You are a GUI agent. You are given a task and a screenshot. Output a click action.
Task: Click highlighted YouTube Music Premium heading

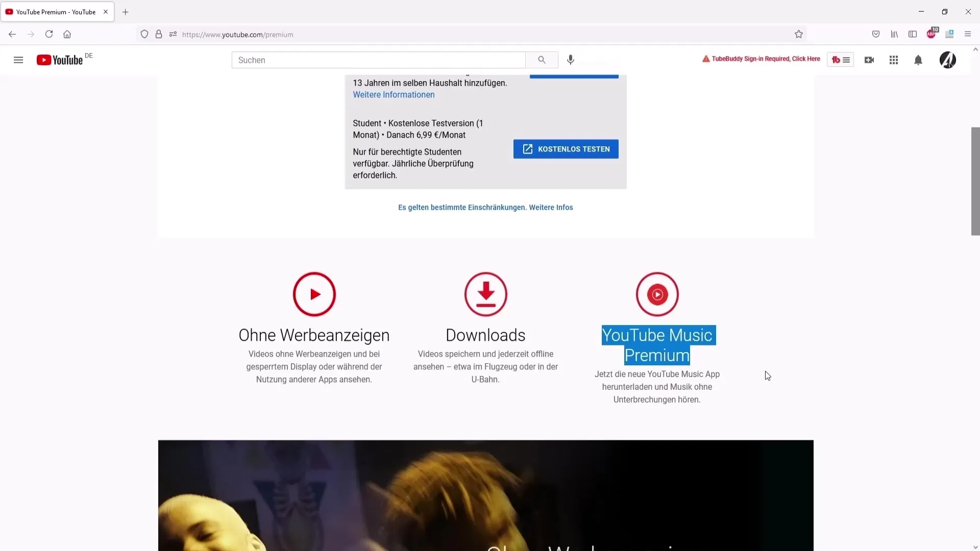click(657, 345)
